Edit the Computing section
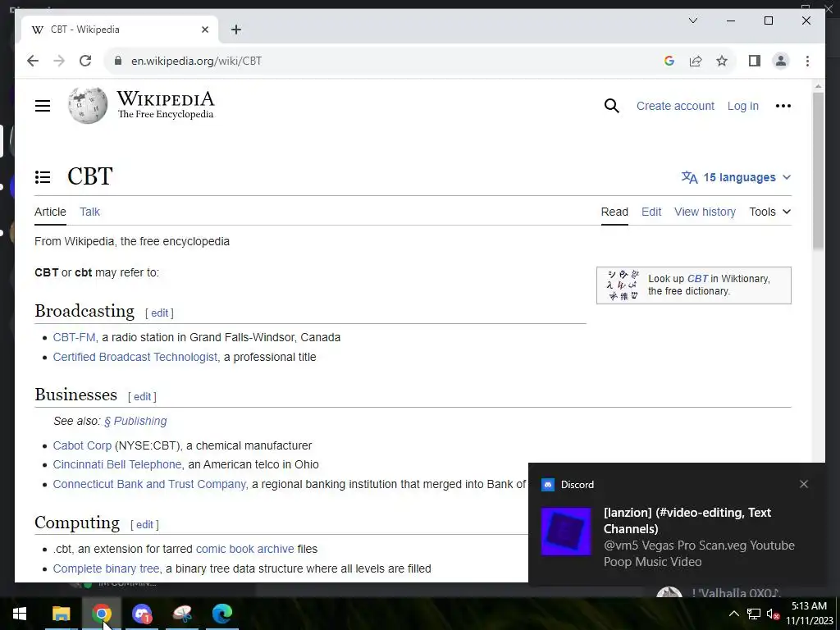 (x=144, y=524)
